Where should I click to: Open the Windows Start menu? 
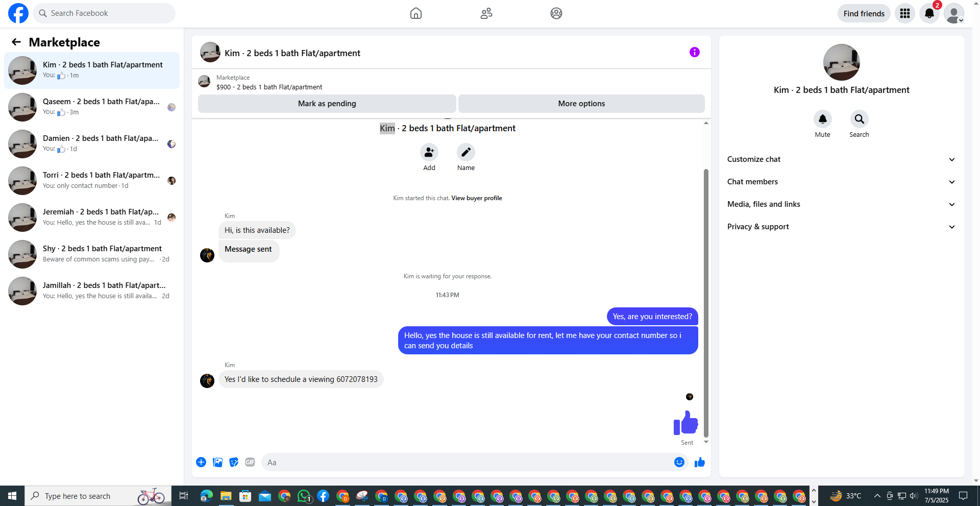click(x=12, y=496)
